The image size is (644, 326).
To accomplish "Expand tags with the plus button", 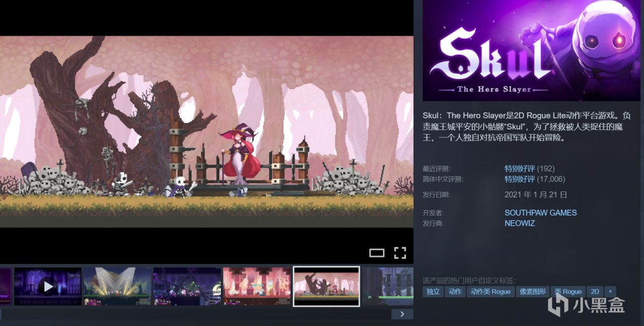I will pyautogui.click(x=610, y=291).
